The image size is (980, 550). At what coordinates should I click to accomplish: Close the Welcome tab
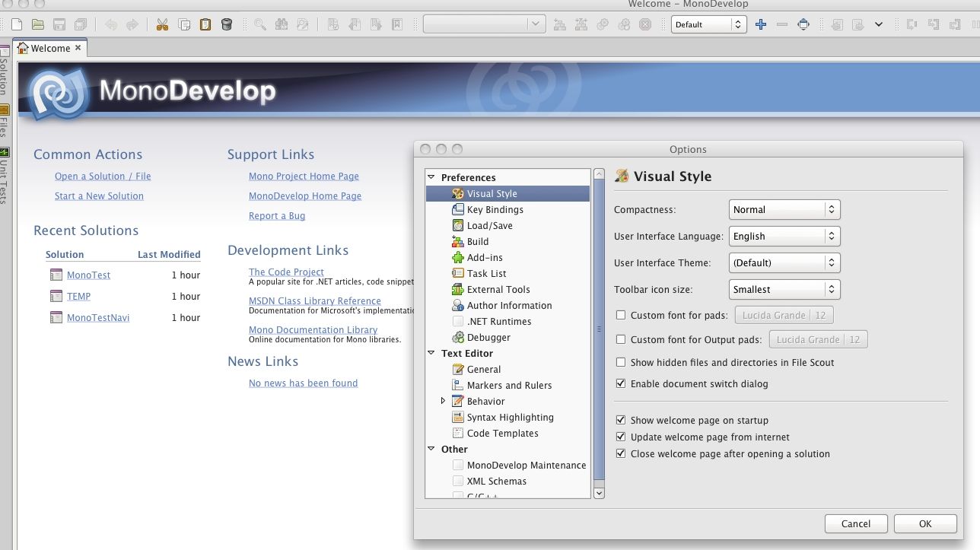[x=78, y=48]
